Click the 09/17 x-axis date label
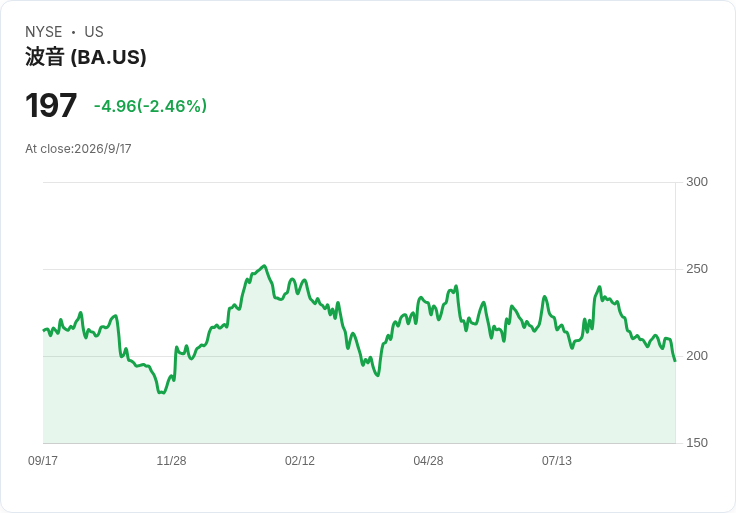Screen dimensions: 736x513 tap(43, 461)
